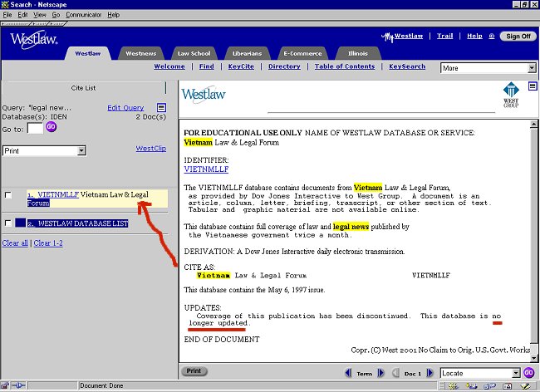Click the document icon next to Edit Query
The image size is (540, 392).
[161, 108]
